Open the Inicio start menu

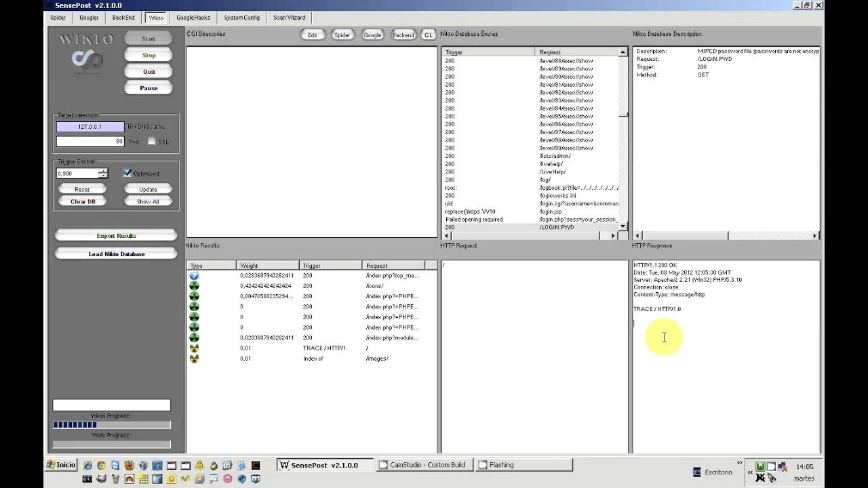pyautogui.click(x=62, y=465)
